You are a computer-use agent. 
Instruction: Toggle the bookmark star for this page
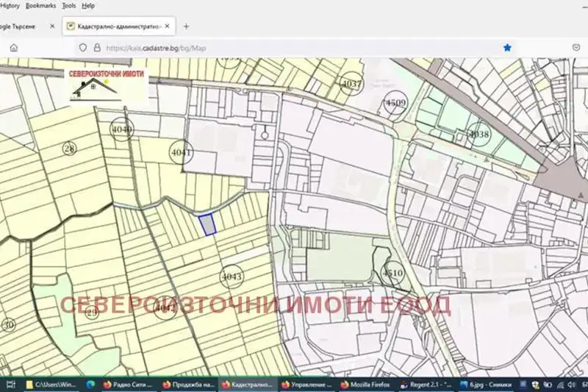coord(507,48)
